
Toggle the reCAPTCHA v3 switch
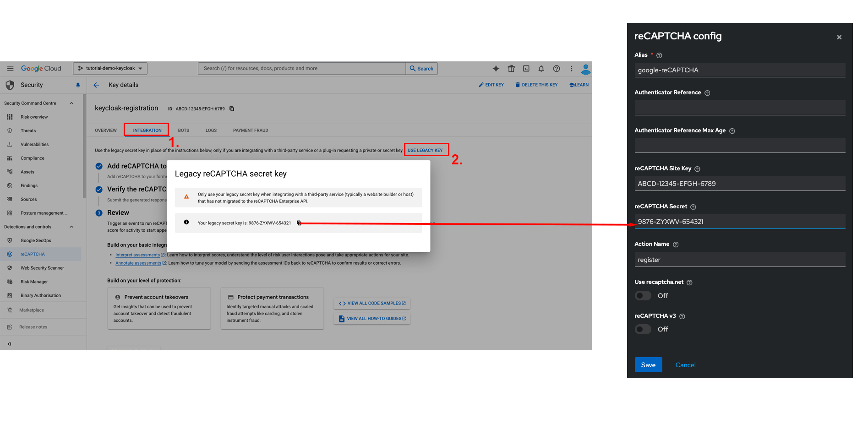click(643, 329)
